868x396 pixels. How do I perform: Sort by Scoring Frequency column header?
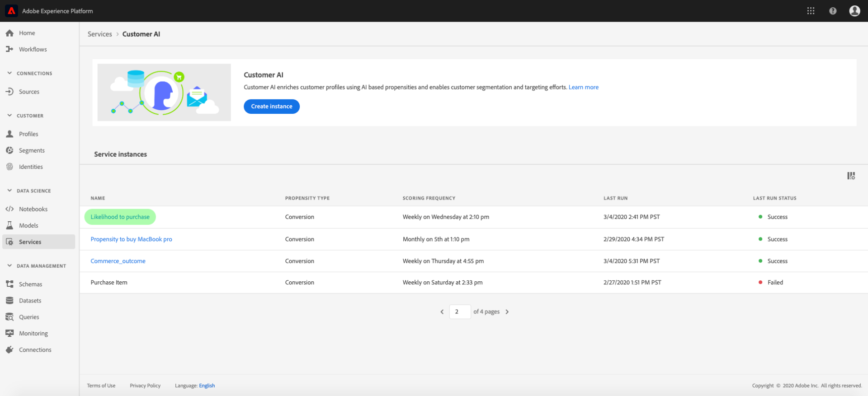[x=429, y=198]
